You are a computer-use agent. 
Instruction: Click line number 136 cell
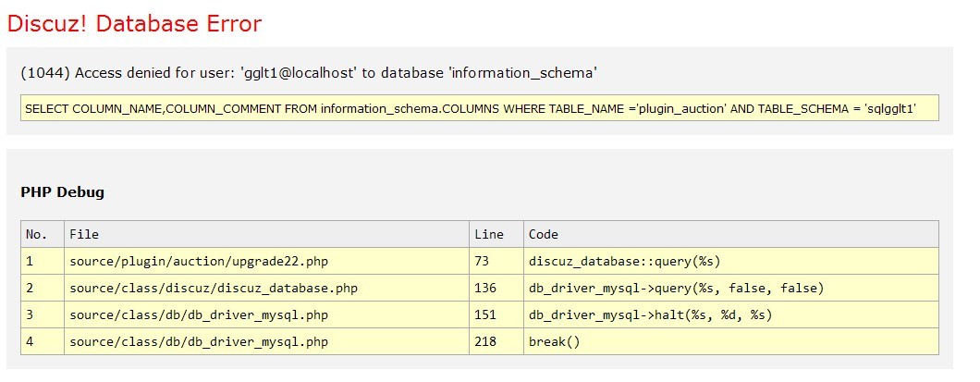(496, 289)
